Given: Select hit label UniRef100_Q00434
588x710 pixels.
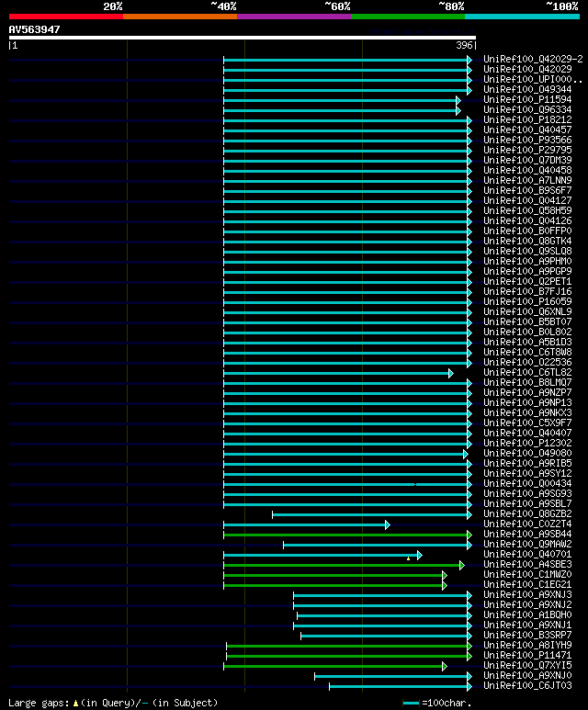Looking at the screenshot, I should (527, 484).
